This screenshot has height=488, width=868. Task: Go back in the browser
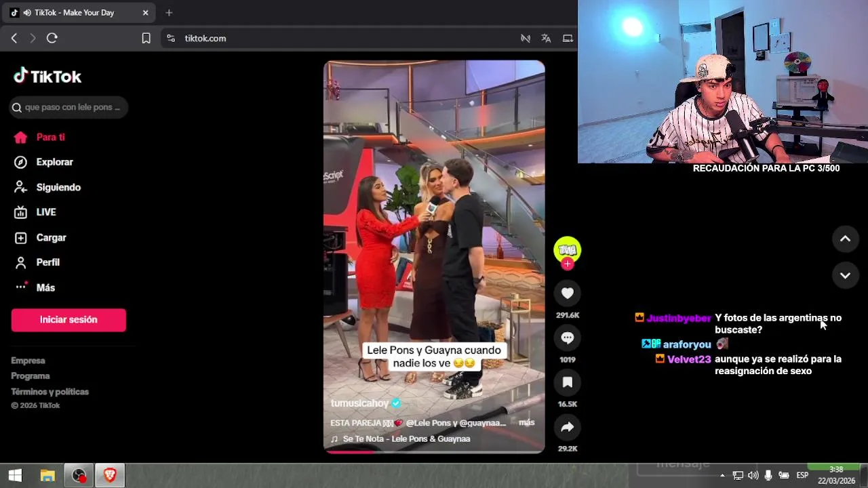(14, 39)
